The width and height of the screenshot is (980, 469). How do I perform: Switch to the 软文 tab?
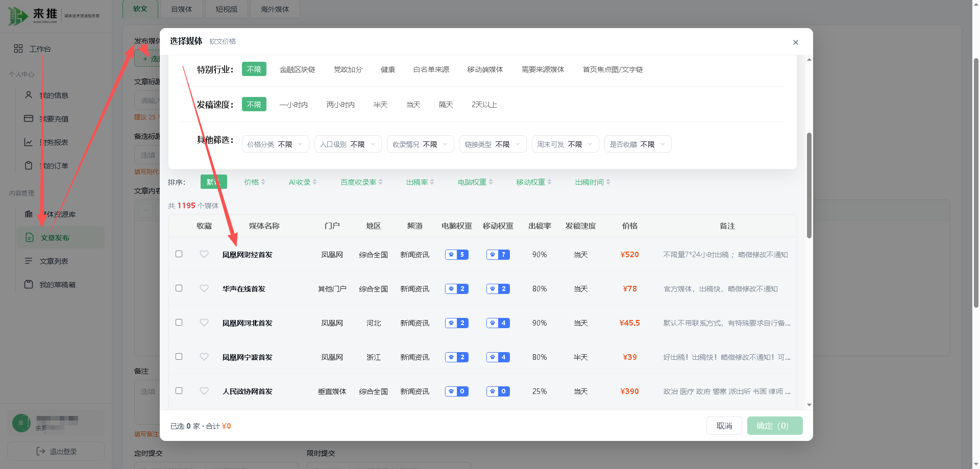click(x=140, y=9)
